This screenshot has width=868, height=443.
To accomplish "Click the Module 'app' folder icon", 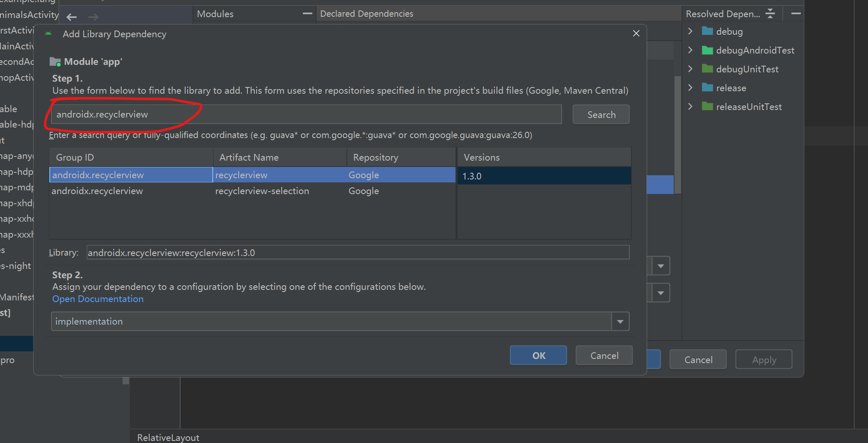I will pyautogui.click(x=55, y=62).
